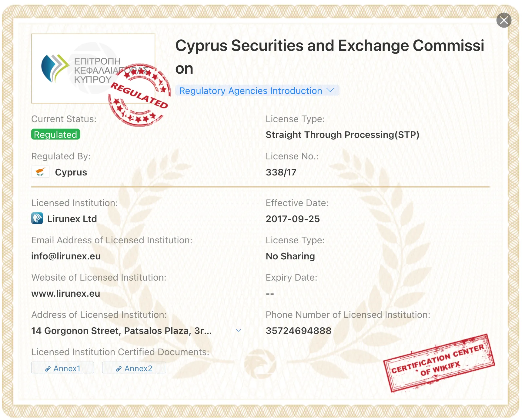Click the Annex2 link chain icon
Image resolution: width=522 pixels, height=420 pixels.
click(119, 369)
